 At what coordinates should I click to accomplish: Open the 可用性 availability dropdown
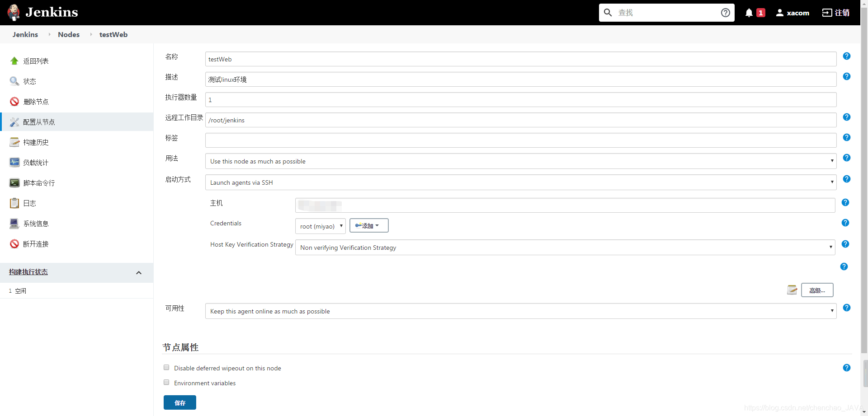point(521,311)
